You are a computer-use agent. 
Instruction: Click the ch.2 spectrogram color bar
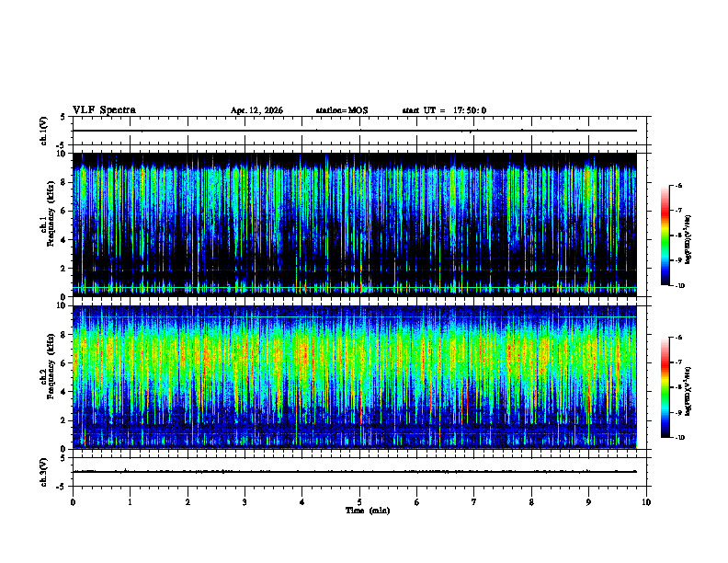point(665,387)
